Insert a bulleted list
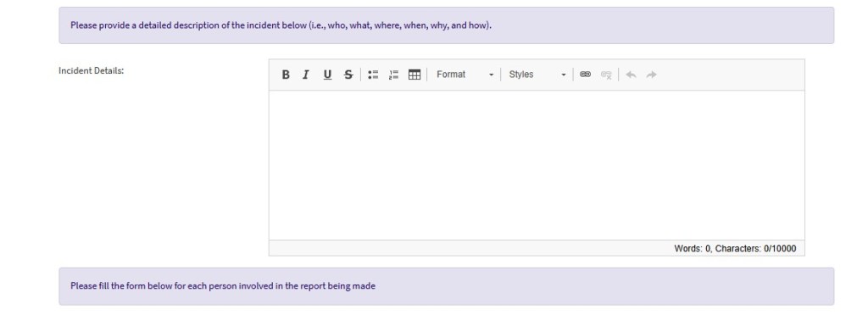Viewport: 868px width, 315px height. 373,75
